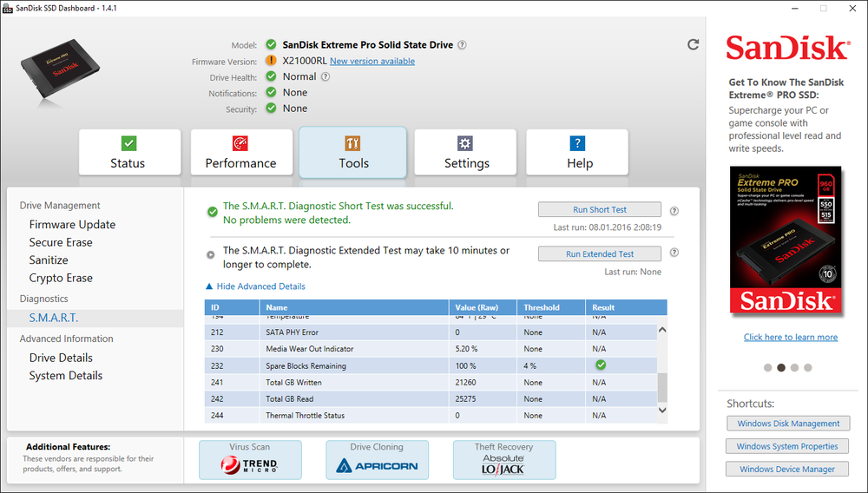Screen dimensions: 868x493
Task: Click the Threshold column header
Action: coord(551,307)
